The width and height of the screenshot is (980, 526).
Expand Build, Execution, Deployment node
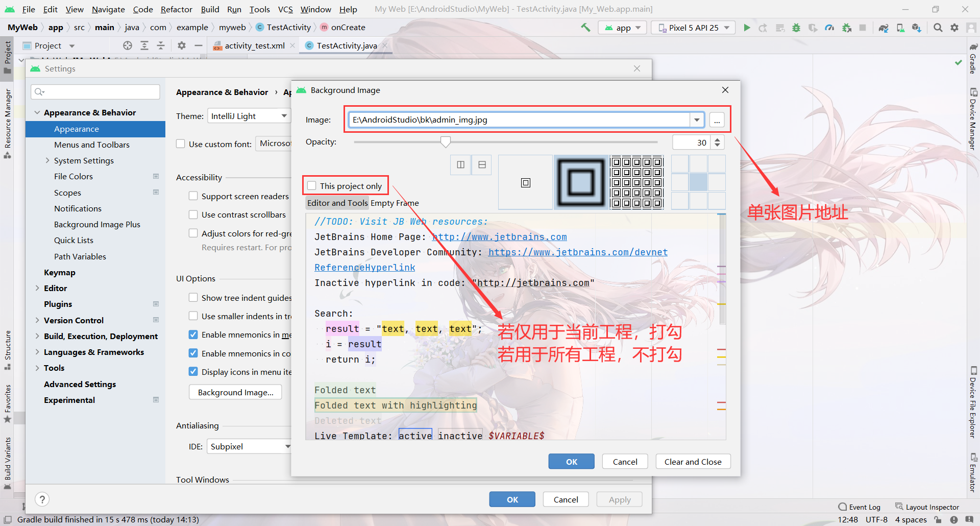(x=37, y=336)
